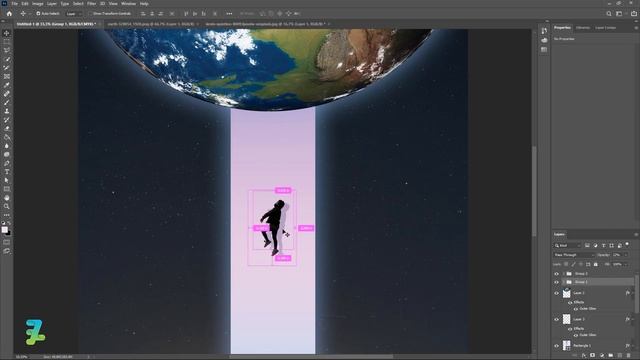
Task: Select the Rectangle 1 layer name
Action: point(582,346)
